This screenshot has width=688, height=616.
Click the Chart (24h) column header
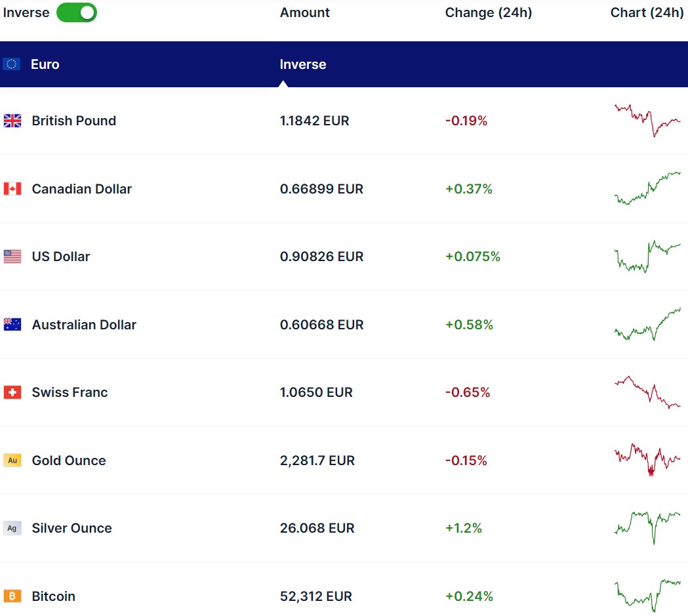coord(647,12)
